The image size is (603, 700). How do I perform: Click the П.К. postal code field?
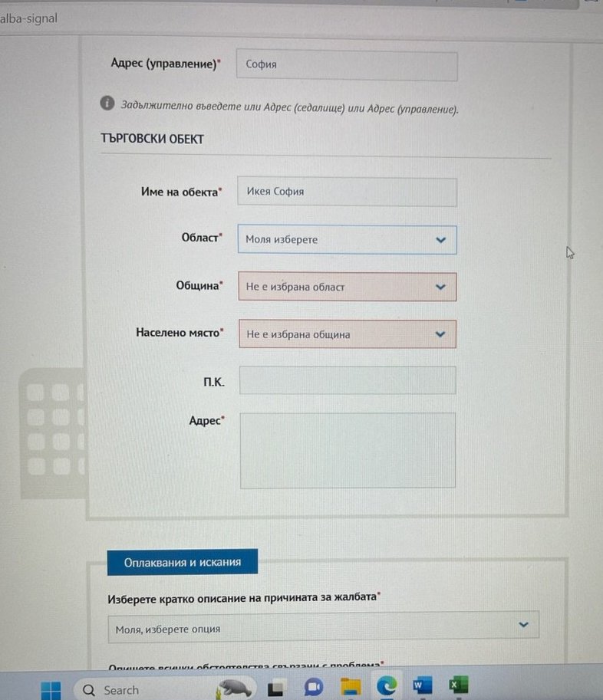pyautogui.click(x=348, y=380)
